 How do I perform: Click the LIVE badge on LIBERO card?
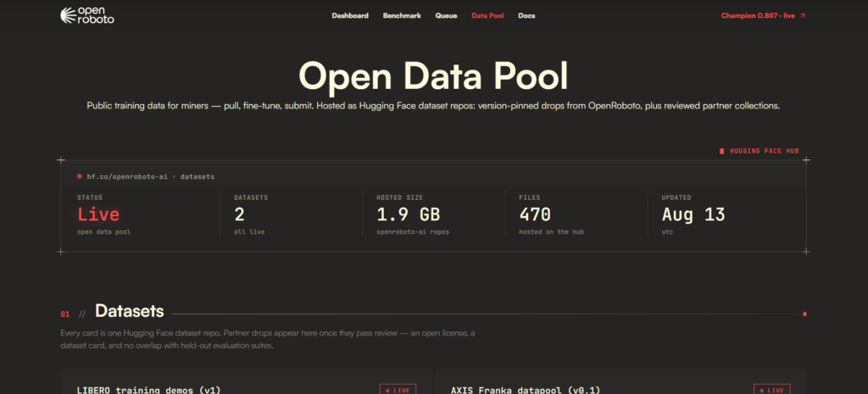398,389
